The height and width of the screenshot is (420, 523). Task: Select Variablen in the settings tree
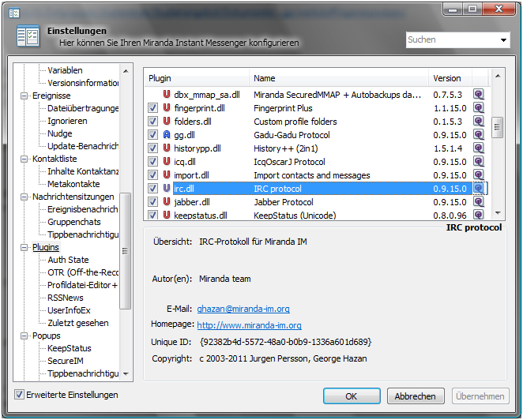(x=65, y=70)
